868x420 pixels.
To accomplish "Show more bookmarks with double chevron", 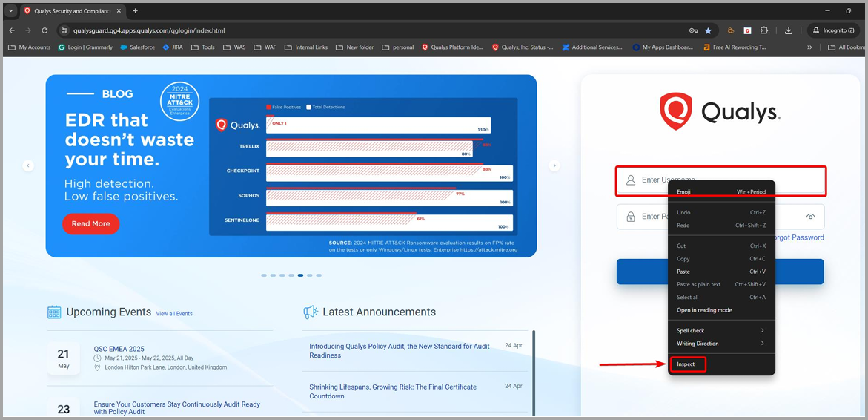I will pos(810,47).
